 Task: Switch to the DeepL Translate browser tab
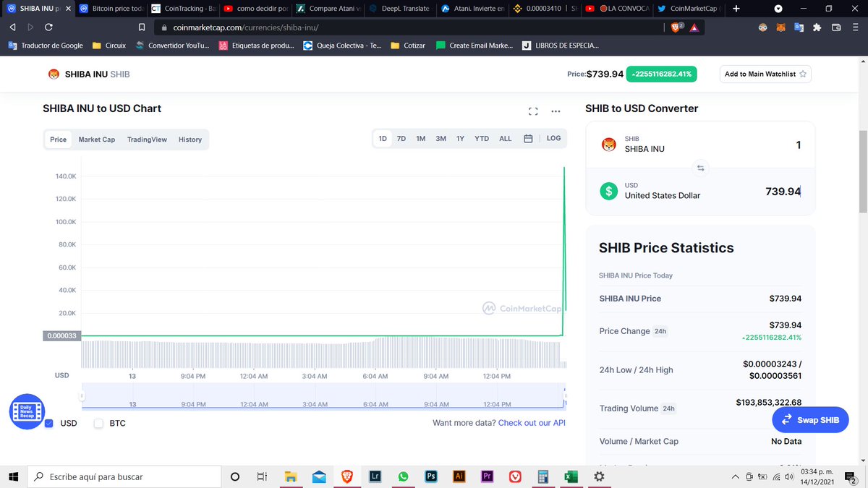(399, 9)
